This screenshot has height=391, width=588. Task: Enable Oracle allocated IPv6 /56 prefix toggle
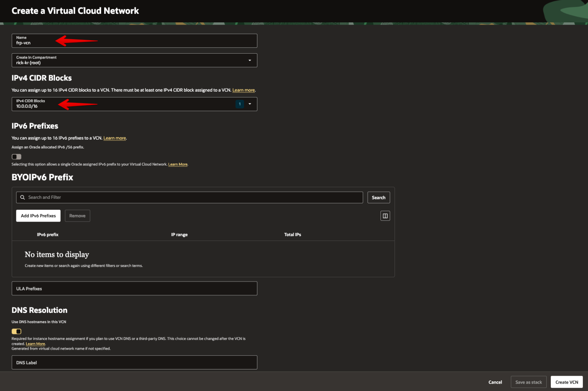click(16, 157)
